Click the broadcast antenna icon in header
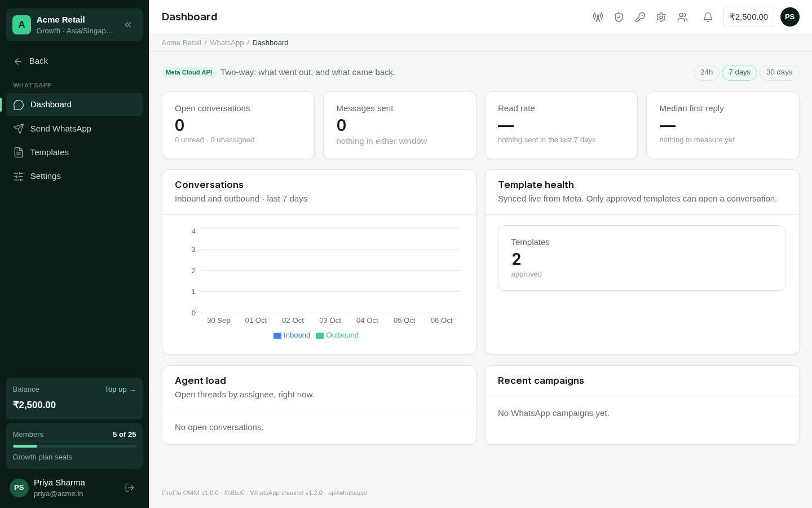The height and width of the screenshot is (508, 812). [598, 17]
